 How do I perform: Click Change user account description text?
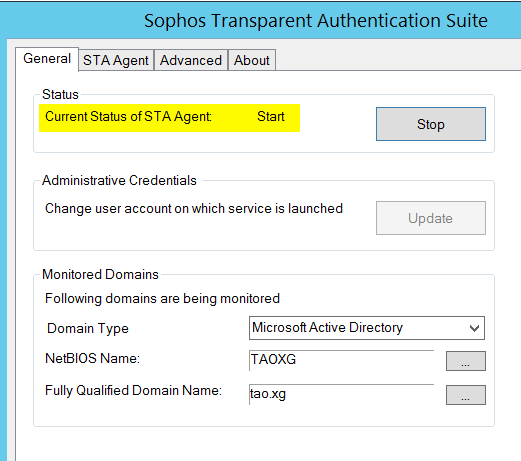tap(194, 208)
